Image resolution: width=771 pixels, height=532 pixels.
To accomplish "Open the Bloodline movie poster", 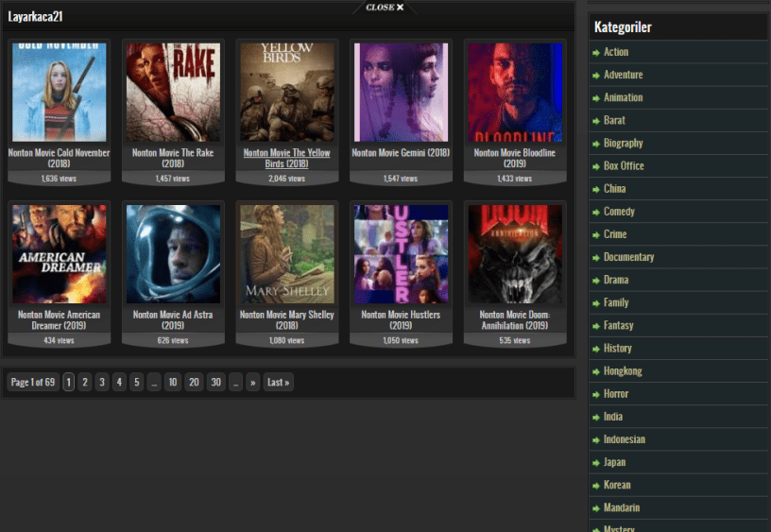I will (x=515, y=92).
